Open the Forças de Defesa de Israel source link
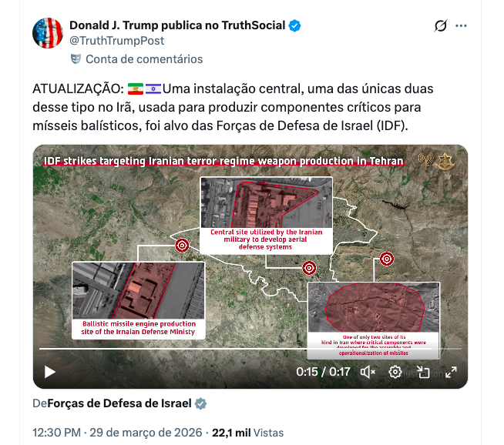This screenshot has height=445, width=504. 119,403
